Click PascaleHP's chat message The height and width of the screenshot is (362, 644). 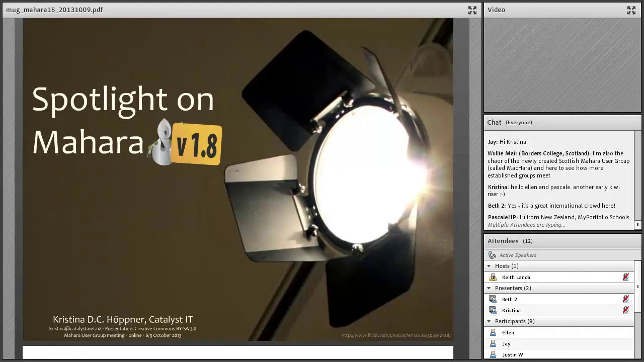[558, 217]
